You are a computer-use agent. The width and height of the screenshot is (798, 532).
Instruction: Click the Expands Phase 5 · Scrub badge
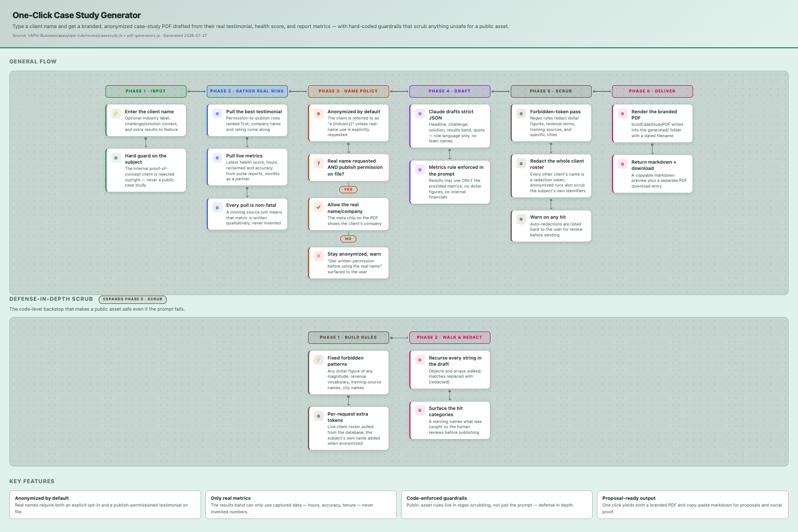coord(132,299)
